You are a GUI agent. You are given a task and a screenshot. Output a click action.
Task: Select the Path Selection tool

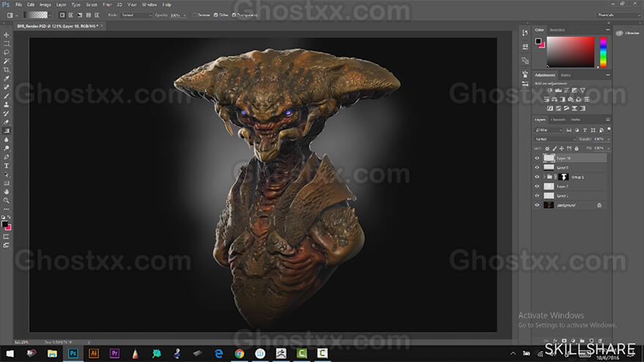coord(6,175)
